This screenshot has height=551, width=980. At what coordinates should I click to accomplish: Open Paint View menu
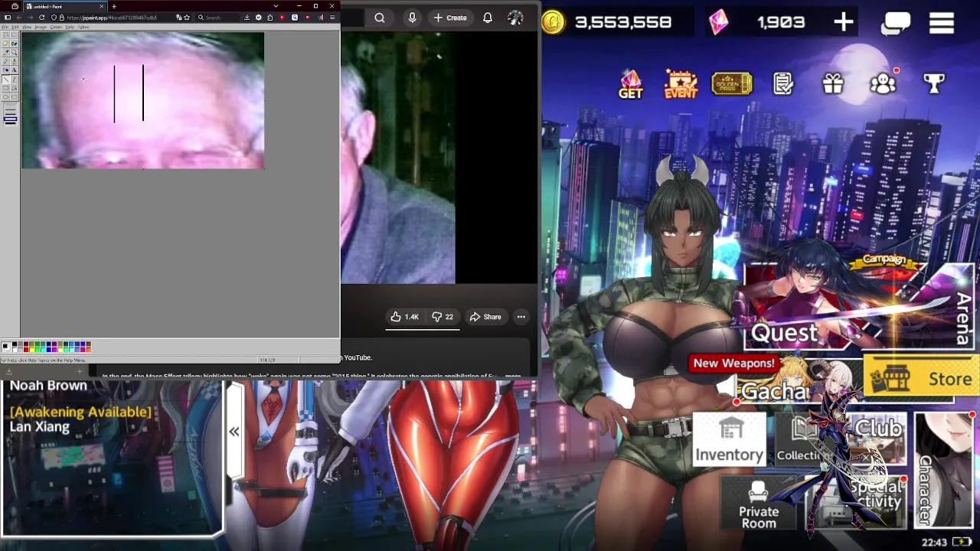click(x=27, y=27)
